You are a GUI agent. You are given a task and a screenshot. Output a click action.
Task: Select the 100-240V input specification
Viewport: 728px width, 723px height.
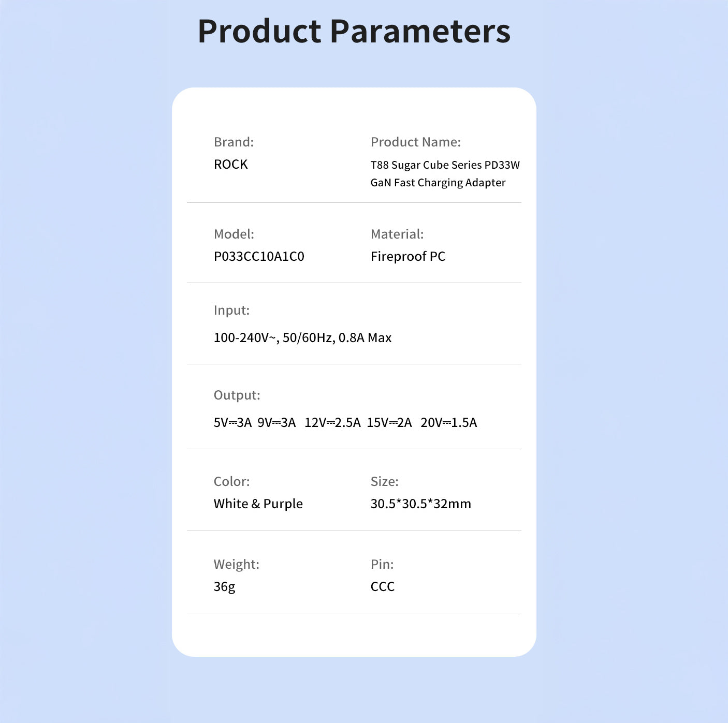(302, 337)
